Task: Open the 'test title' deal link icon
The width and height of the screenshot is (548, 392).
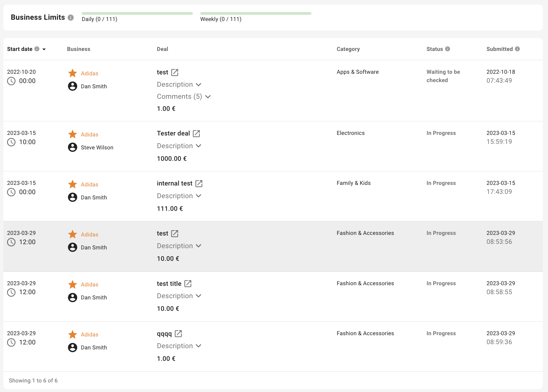Action: pyautogui.click(x=188, y=284)
